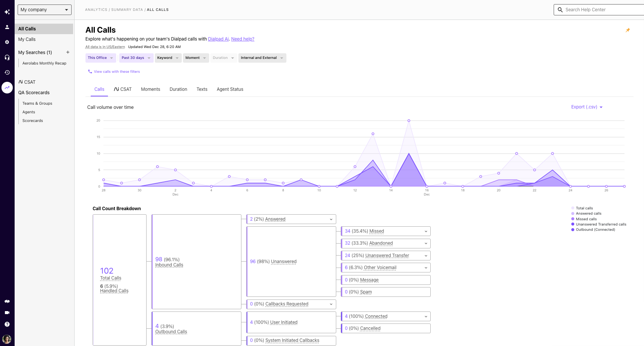
Task: Open the Past 30 days filter
Action: tap(136, 58)
